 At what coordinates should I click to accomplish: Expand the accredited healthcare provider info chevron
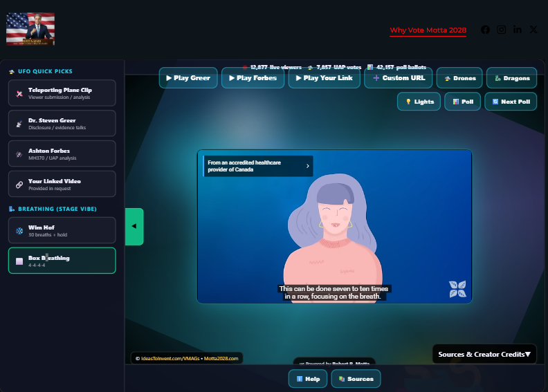coord(307,166)
